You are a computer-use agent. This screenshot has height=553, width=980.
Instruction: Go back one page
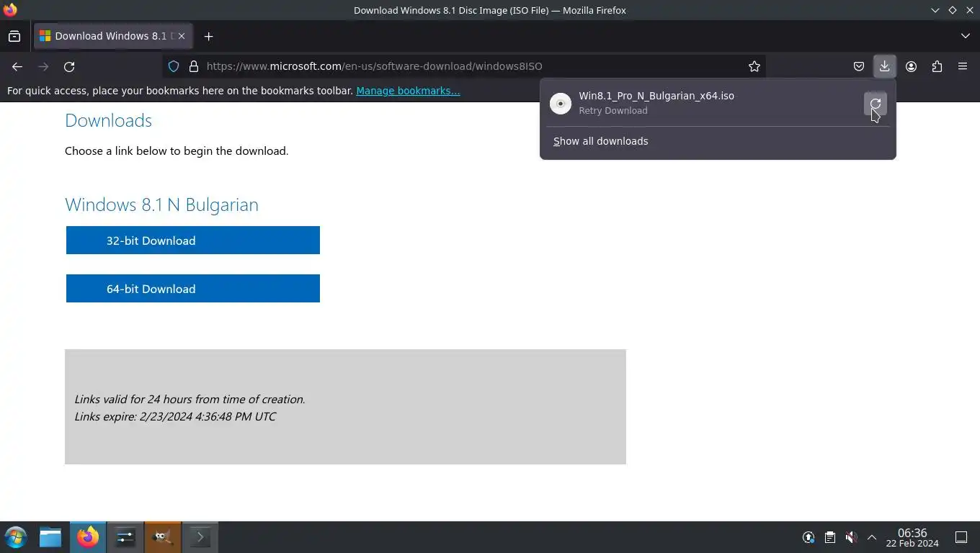pos(17,66)
